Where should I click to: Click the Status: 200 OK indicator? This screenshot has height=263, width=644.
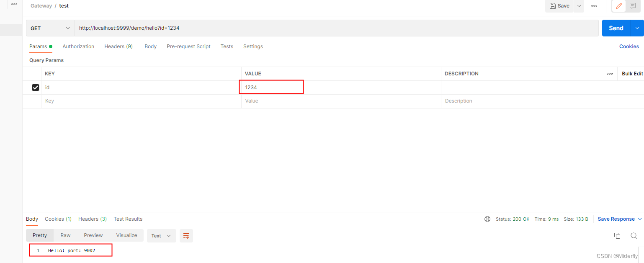513,219
